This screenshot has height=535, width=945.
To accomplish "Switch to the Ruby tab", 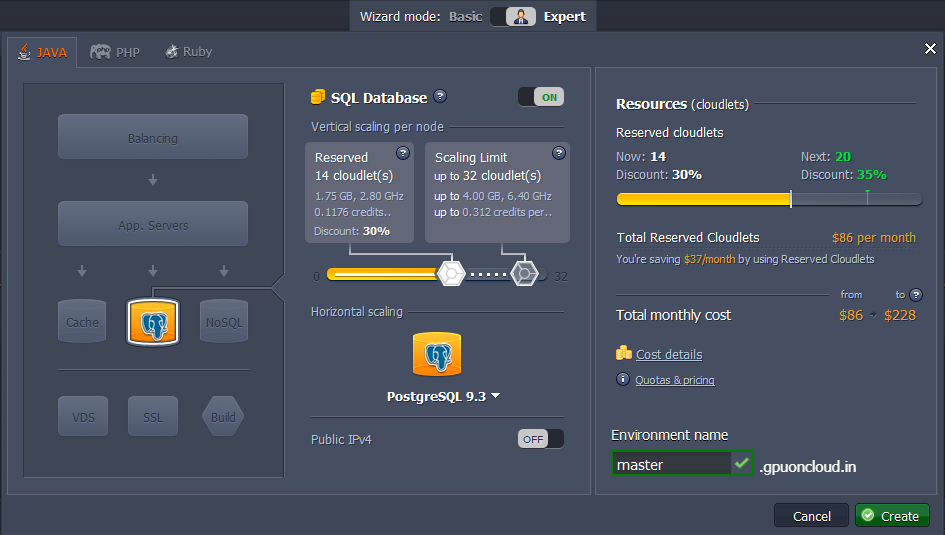I will pos(188,52).
